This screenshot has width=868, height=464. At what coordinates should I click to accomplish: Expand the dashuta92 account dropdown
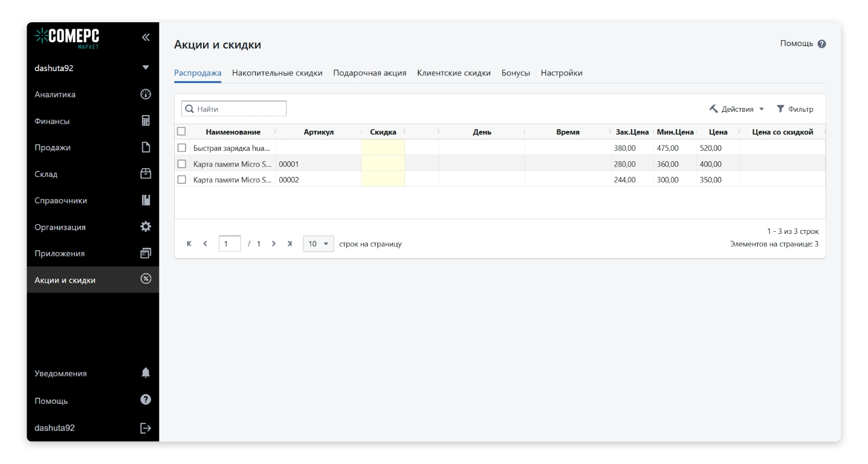click(145, 68)
